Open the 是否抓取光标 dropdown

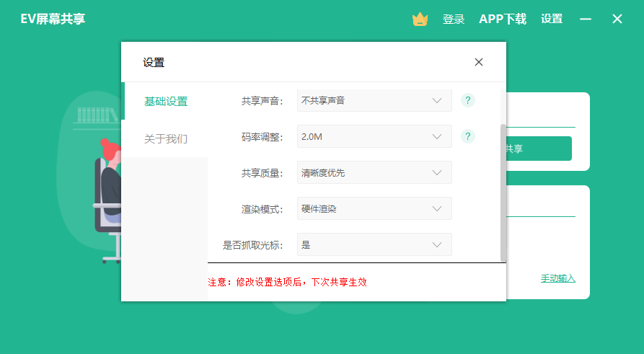374,244
